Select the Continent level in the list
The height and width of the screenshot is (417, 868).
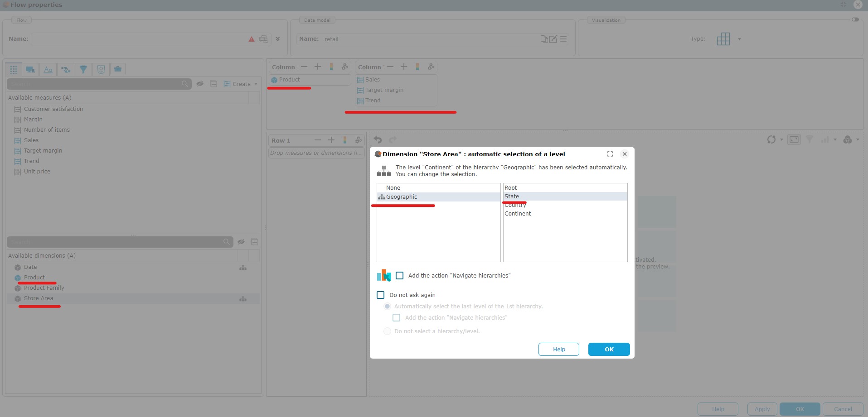518,214
